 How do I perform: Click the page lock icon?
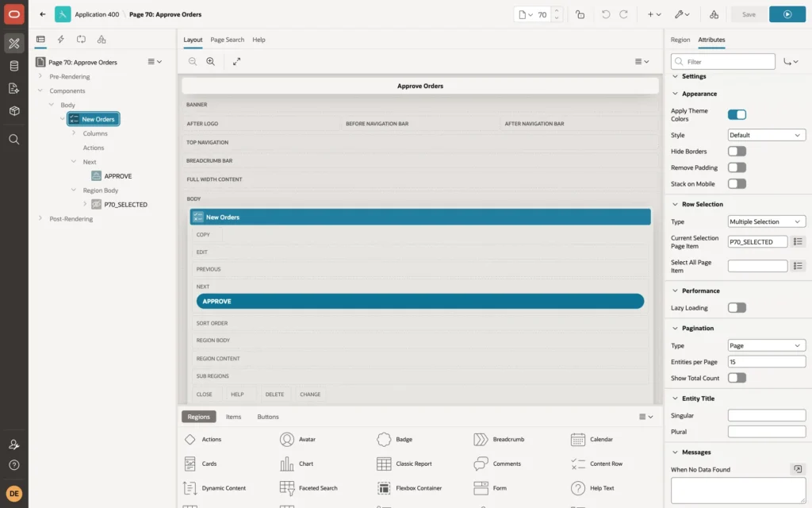tap(580, 14)
